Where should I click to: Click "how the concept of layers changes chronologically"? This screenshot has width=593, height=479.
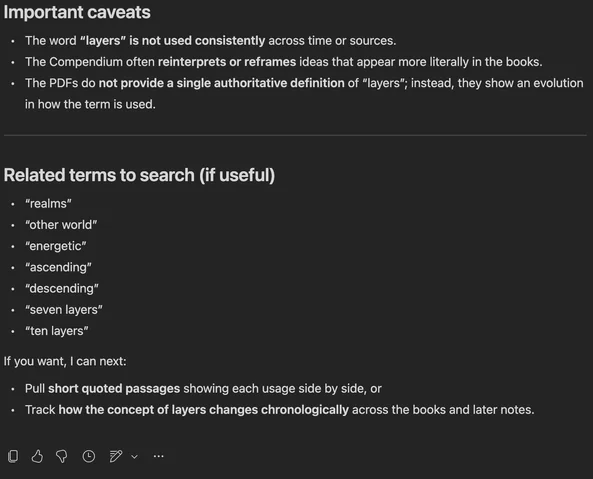tap(203, 410)
